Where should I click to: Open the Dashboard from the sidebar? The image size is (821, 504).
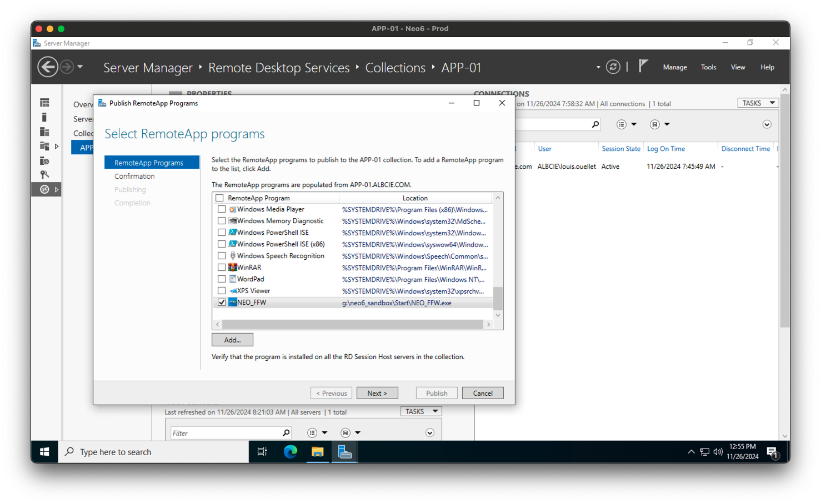click(x=44, y=102)
